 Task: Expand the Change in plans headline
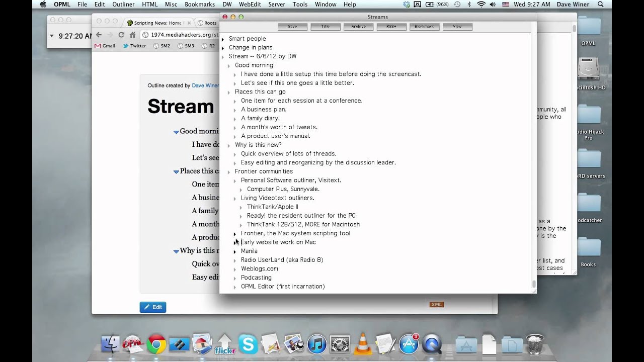click(223, 48)
